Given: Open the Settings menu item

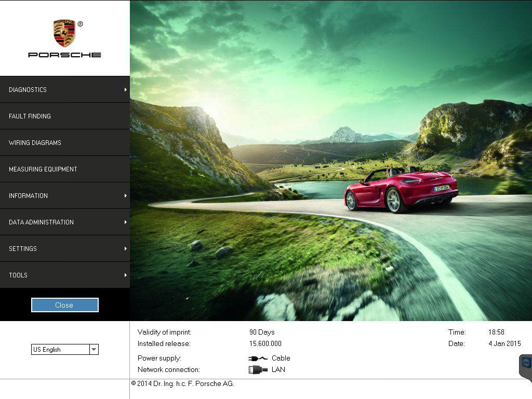Looking at the screenshot, I should click(23, 249).
